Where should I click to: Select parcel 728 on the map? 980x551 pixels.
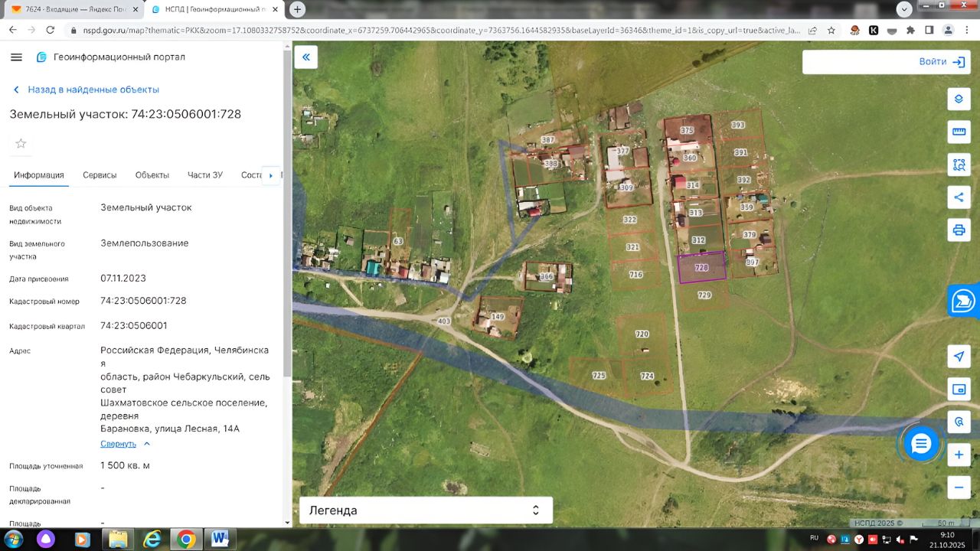coord(702,268)
